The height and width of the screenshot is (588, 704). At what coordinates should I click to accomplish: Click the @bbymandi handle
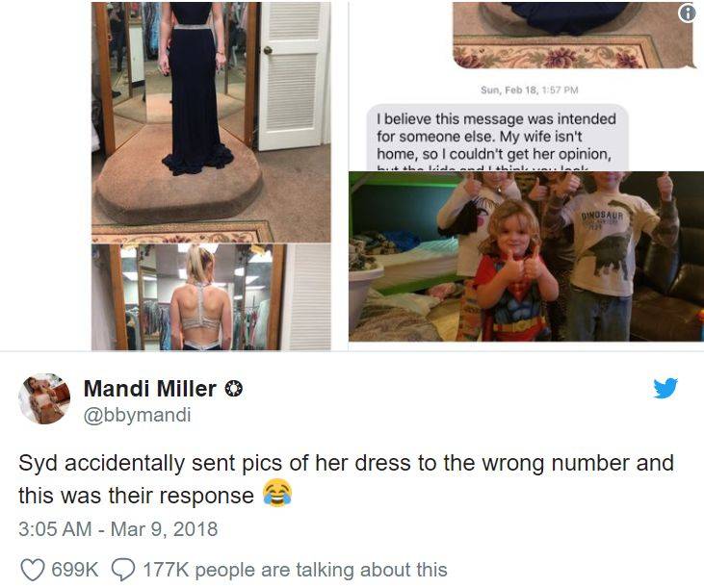pyautogui.click(x=138, y=415)
